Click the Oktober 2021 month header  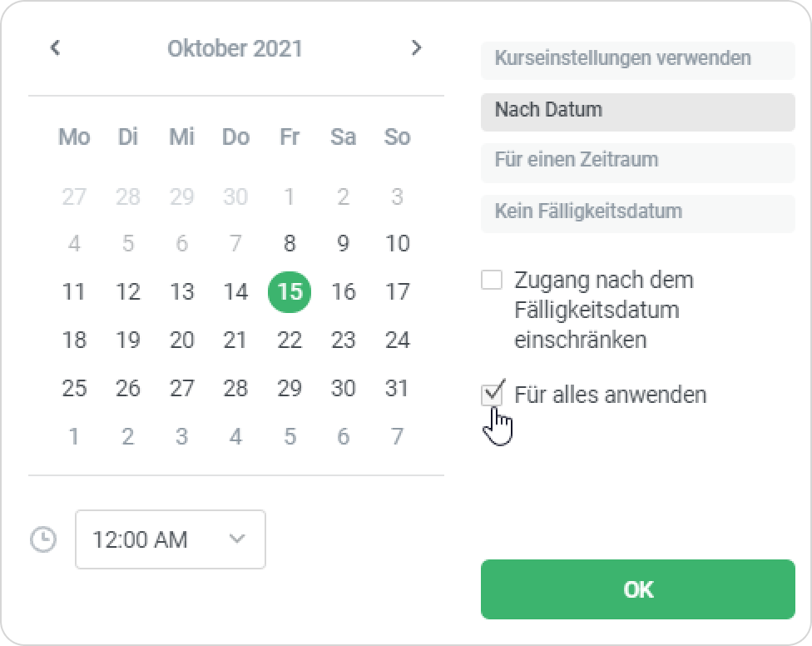pyautogui.click(x=235, y=48)
